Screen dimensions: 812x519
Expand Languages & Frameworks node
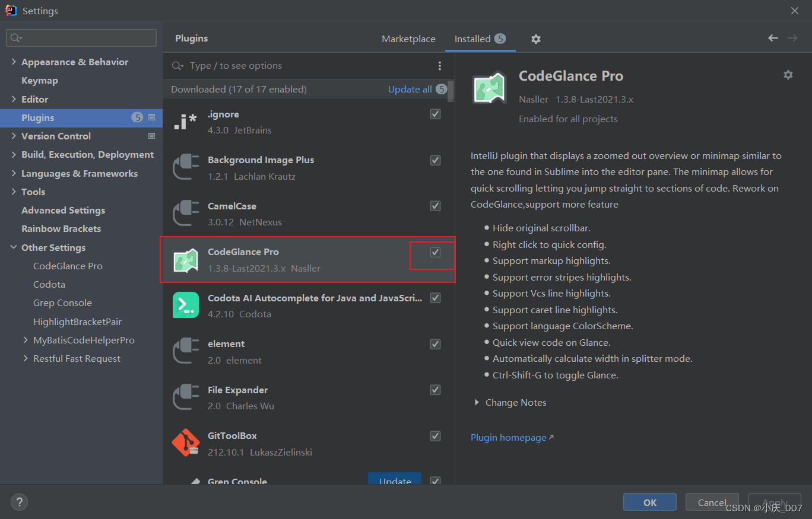(x=14, y=173)
